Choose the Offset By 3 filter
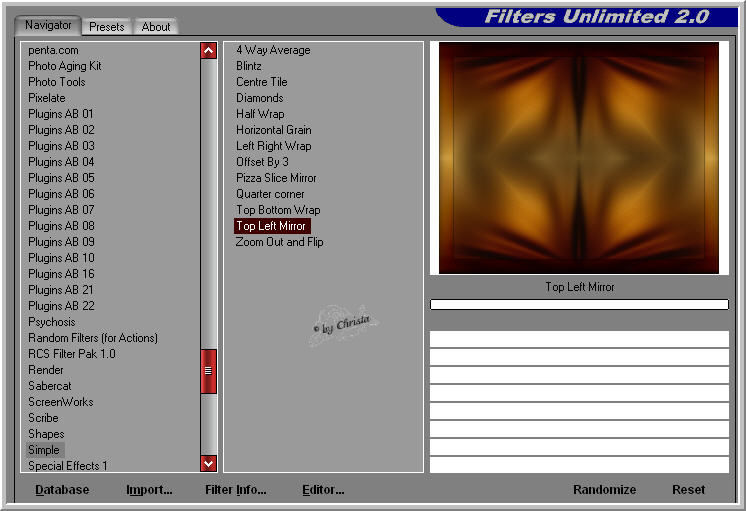Screen dimensions: 746x511 (x=262, y=162)
